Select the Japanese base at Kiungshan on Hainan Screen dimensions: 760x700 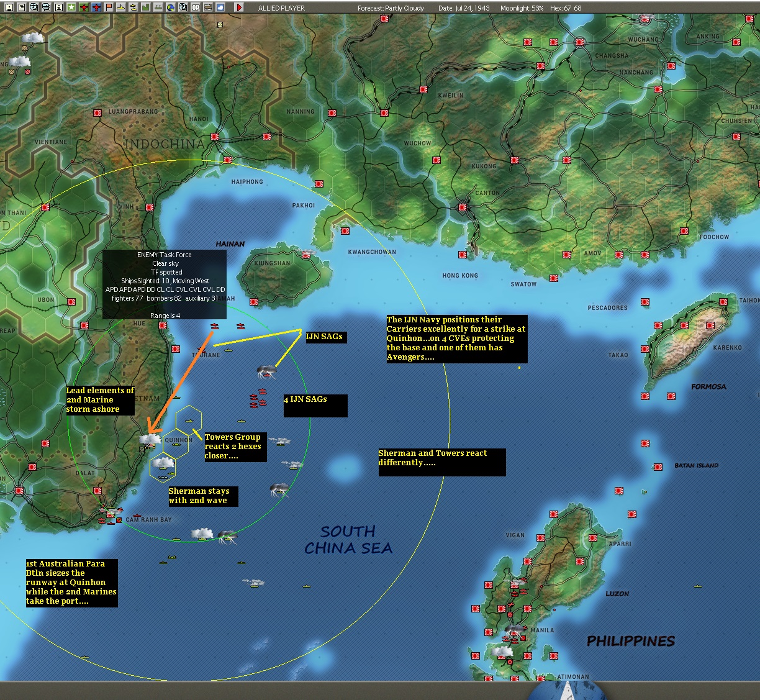tap(305, 254)
